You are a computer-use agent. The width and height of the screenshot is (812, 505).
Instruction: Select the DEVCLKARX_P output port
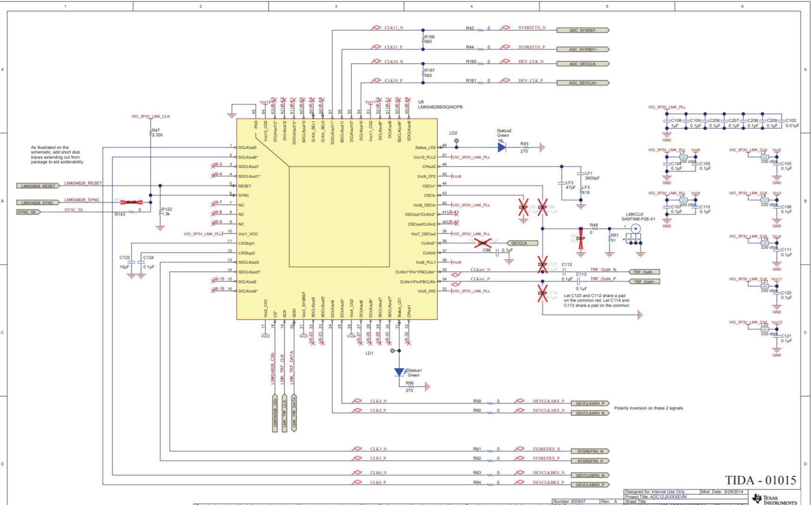tap(590, 403)
